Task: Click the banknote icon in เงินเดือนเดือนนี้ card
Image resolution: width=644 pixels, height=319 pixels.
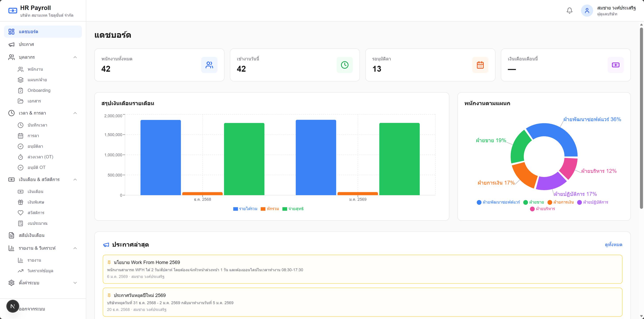Action: [615, 65]
